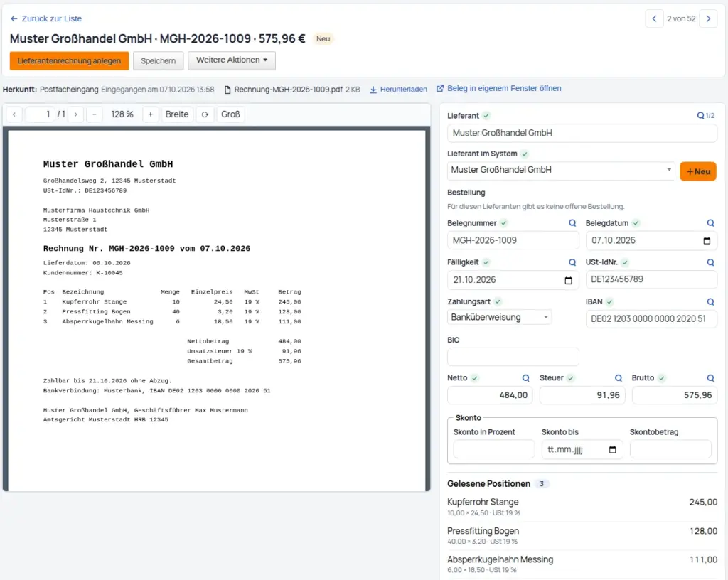Click the 128 % zoom value
The height and width of the screenshot is (580, 728).
pos(122,114)
